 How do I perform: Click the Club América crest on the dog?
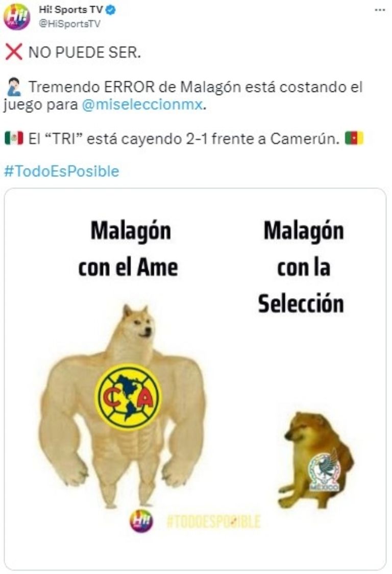tap(128, 397)
